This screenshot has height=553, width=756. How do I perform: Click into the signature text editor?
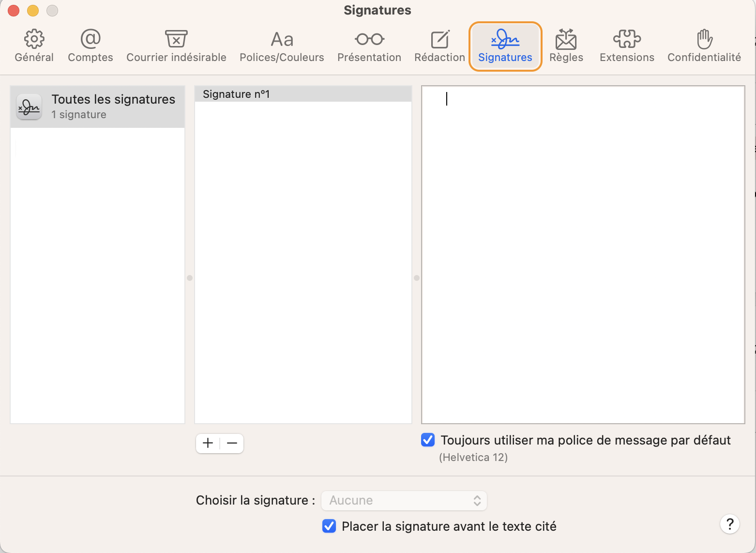[x=583, y=255]
